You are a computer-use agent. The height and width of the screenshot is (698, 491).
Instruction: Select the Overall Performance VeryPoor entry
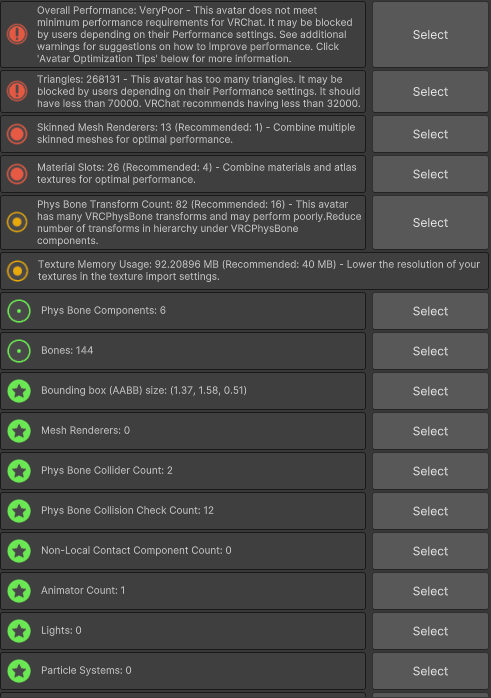[430, 34]
